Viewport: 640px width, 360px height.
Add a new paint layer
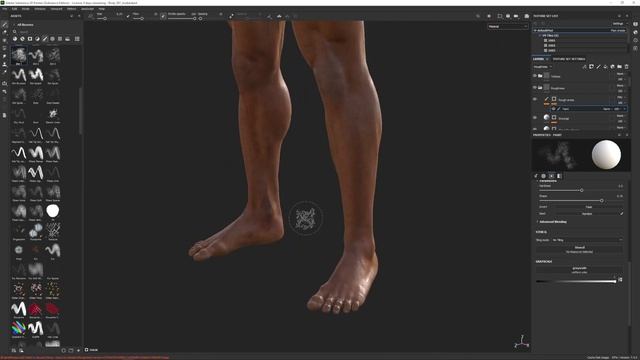click(x=598, y=67)
